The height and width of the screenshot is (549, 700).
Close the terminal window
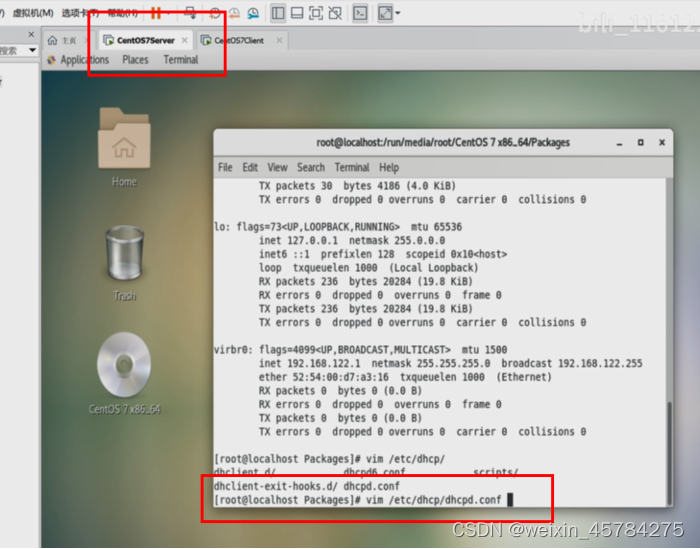coord(662,142)
